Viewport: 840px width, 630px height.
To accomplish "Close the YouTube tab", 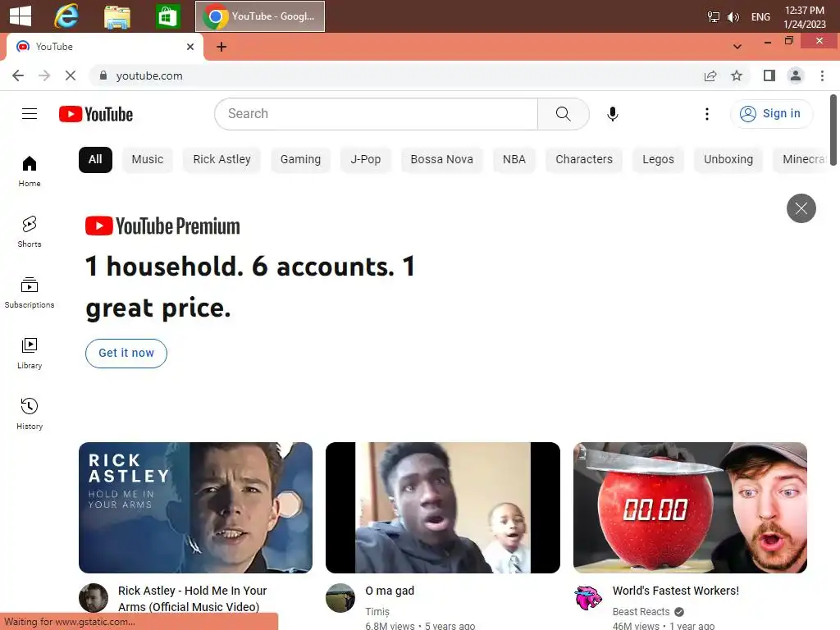I will click(x=190, y=47).
